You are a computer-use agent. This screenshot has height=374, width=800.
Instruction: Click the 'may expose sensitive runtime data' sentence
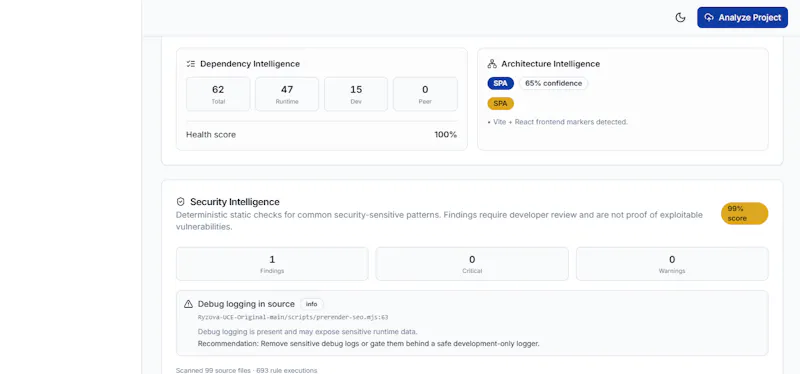(x=308, y=332)
